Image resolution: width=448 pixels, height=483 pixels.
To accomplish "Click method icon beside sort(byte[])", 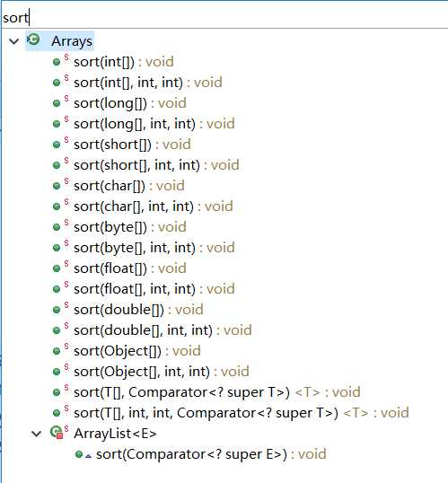I will click(57, 228).
